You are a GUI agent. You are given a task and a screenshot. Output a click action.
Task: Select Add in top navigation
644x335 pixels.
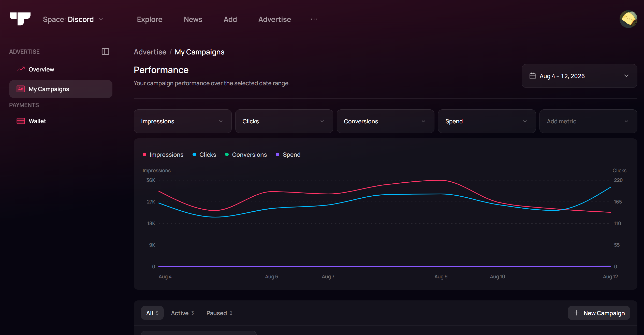pyautogui.click(x=230, y=19)
